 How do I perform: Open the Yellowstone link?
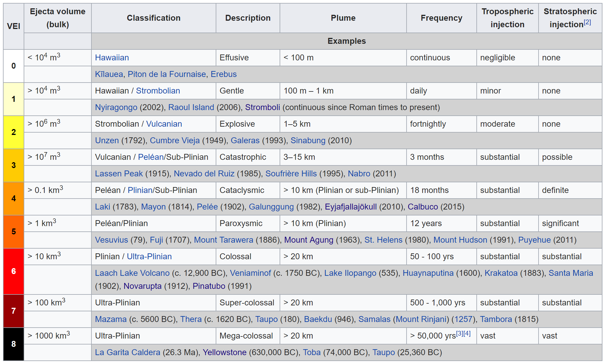(224, 352)
